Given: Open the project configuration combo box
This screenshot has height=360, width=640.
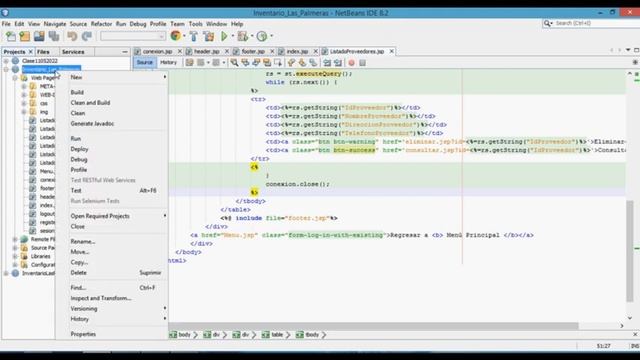Looking at the screenshot, I should pos(133,36).
